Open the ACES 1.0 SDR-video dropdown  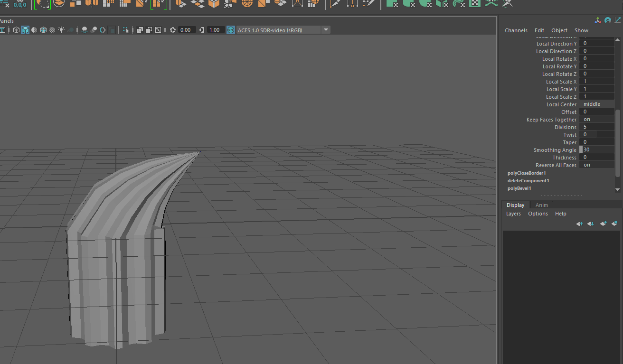[x=283, y=30]
